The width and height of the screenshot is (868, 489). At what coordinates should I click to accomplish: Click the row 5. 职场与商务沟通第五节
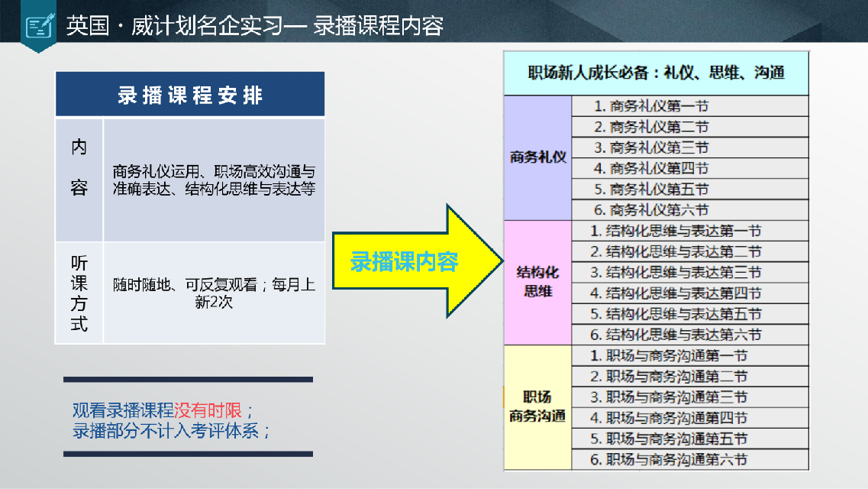tap(690, 439)
